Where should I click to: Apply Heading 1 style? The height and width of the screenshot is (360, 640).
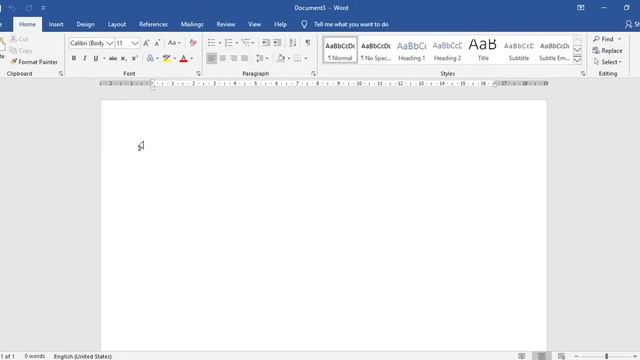(x=411, y=50)
